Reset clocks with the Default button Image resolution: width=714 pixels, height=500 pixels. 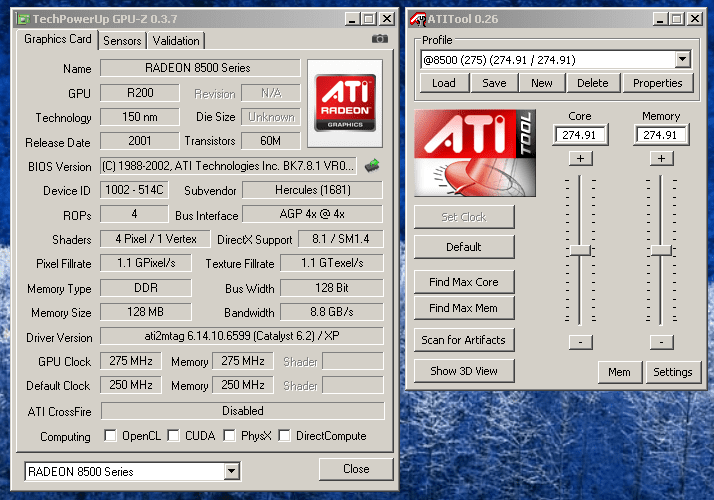pos(464,247)
